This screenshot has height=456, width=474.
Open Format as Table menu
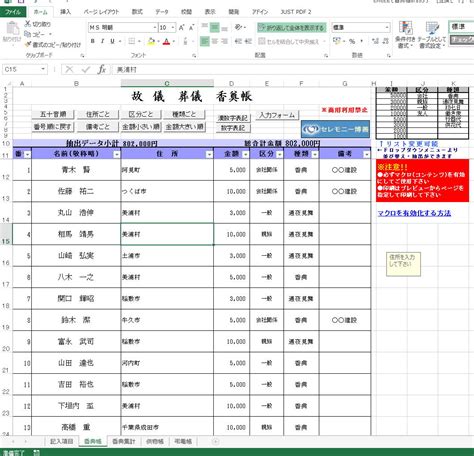click(x=432, y=35)
